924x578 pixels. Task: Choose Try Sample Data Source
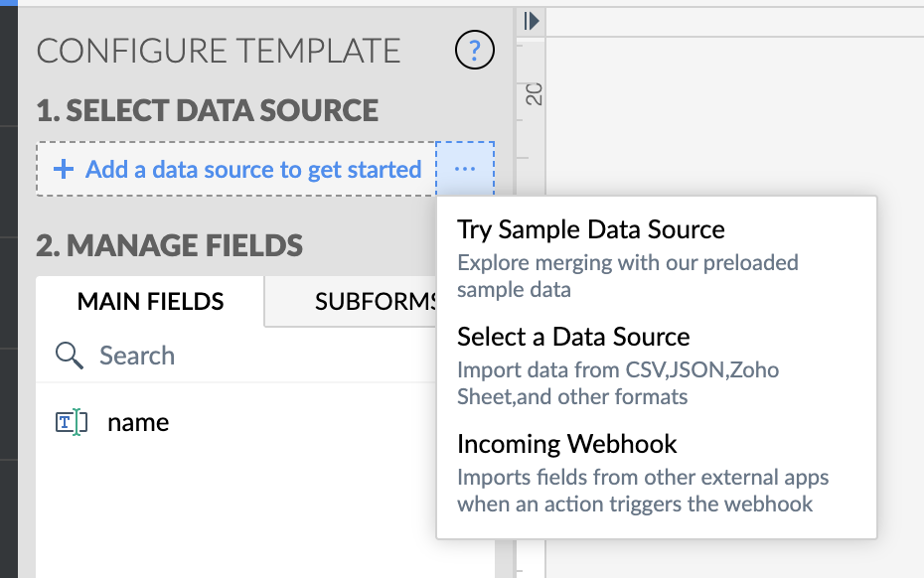pyautogui.click(x=591, y=229)
